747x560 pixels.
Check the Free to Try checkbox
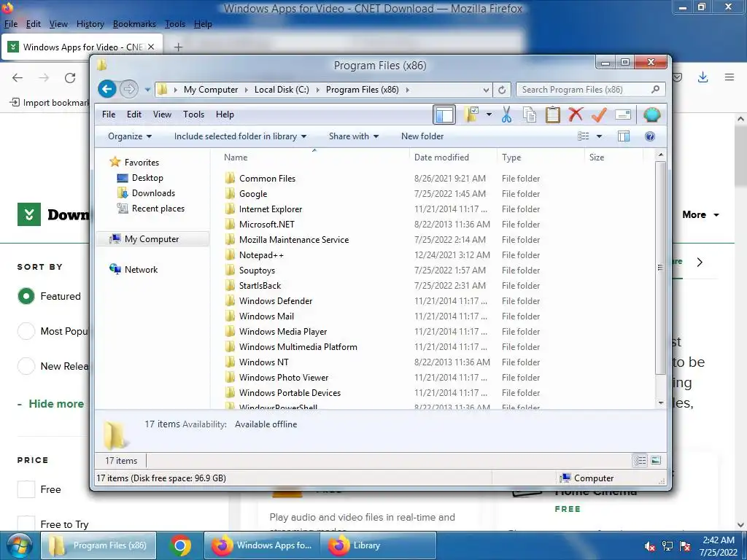(x=26, y=523)
